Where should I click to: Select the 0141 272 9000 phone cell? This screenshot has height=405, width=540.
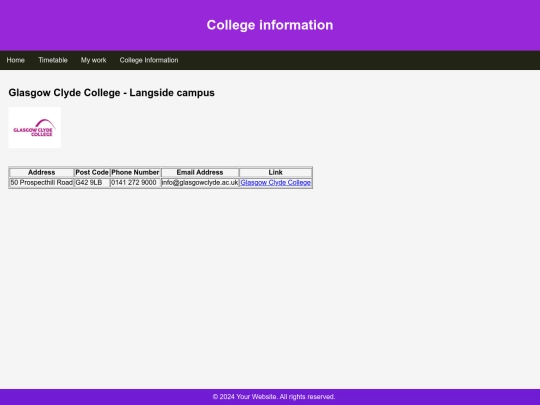[135, 183]
